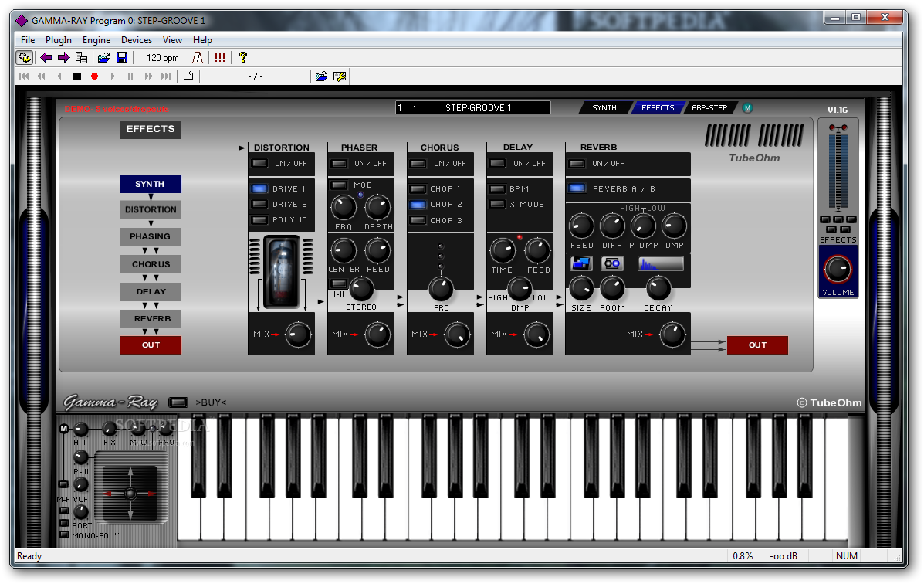Toggle Chorus ON/OFF switch
Image resolution: width=924 pixels, height=584 pixels.
tap(418, 164)
